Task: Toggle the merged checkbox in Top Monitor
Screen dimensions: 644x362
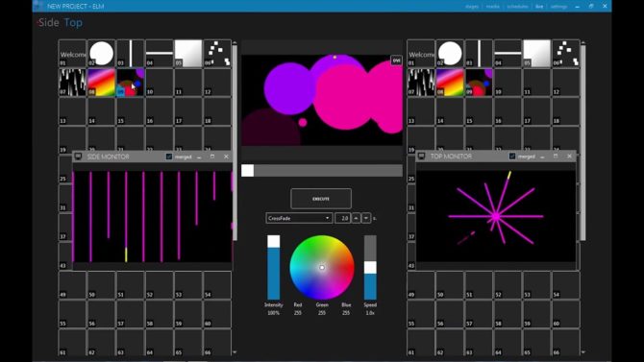Action: coord(512,156)
